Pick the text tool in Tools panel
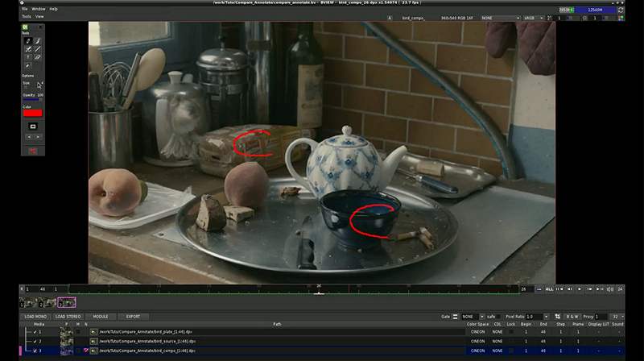This screenshot has height=361, width=644. tap(27, 56)
